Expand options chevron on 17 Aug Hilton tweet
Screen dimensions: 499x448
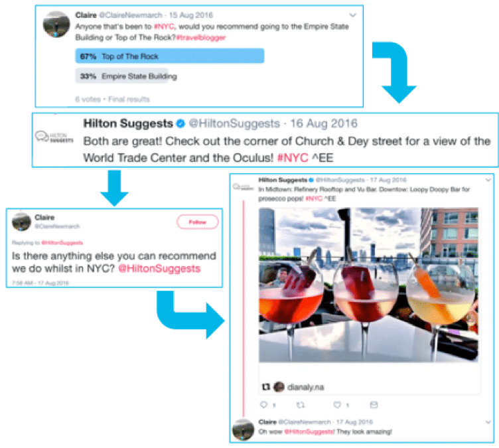click(x=488, y=180)
